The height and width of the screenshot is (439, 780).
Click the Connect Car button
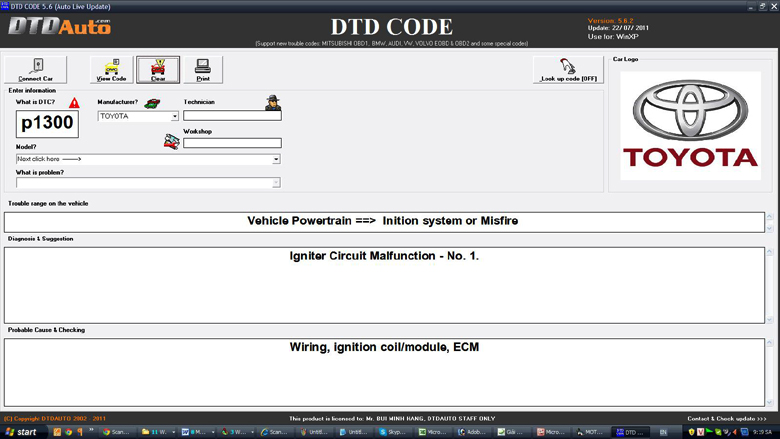[x=35, y=70]
